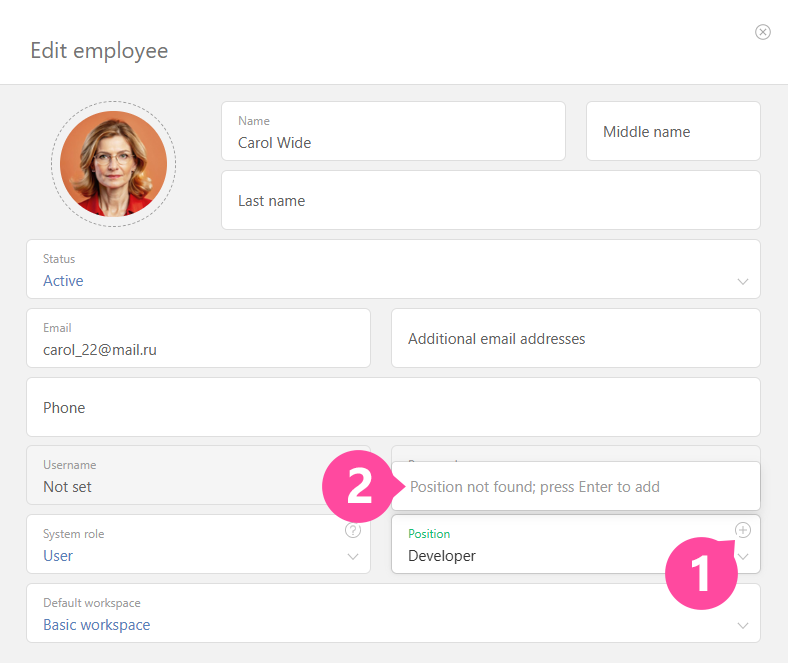This screenshot has width=788, height=663.
Task: Click the Edit employee dialog title
Action: 99,50
